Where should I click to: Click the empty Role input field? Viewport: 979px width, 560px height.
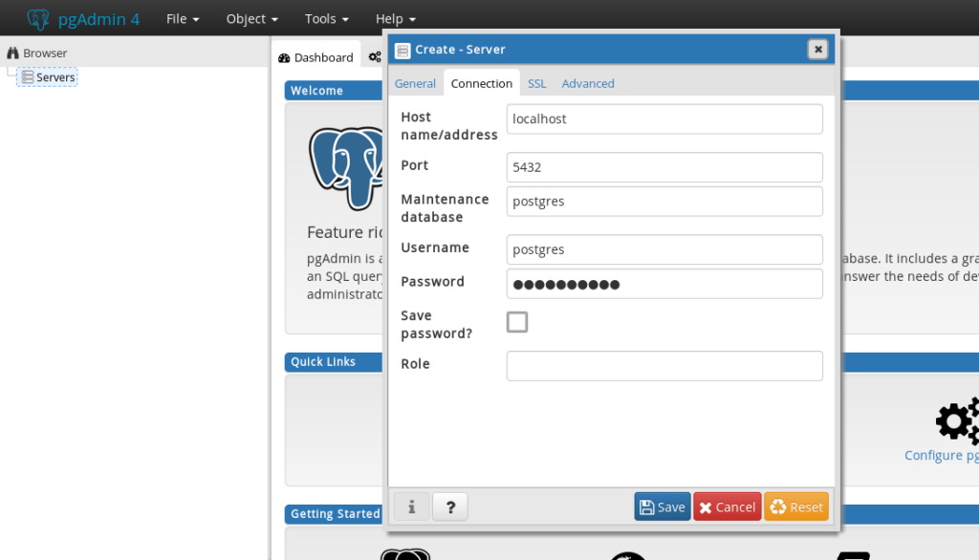point(664,365)
